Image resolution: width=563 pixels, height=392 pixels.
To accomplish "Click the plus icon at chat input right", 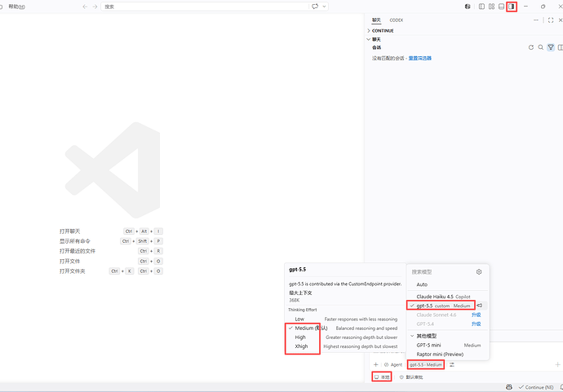I will (x=557, y=365).
